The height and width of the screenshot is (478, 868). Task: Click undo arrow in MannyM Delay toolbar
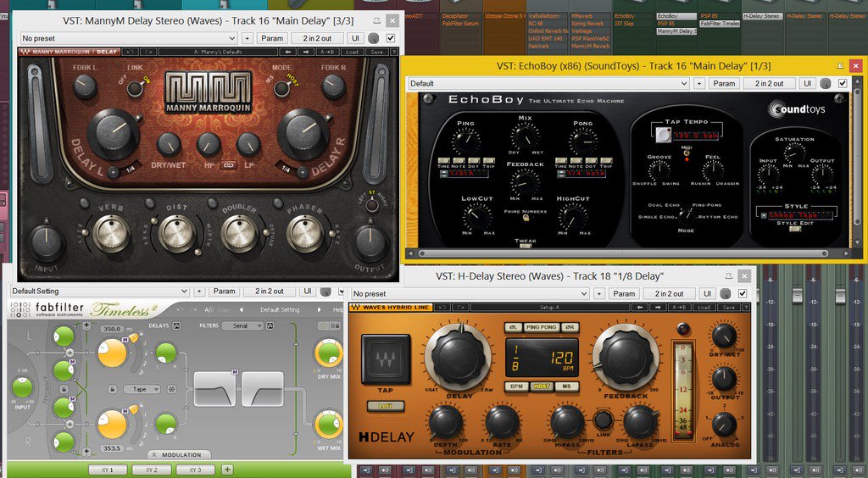point(131,52)
